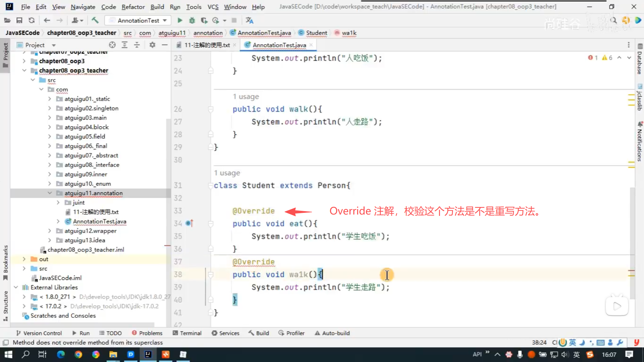Switch to the 11-注解的使用.txt tab

pyautogui.click(x=207, y=45)
